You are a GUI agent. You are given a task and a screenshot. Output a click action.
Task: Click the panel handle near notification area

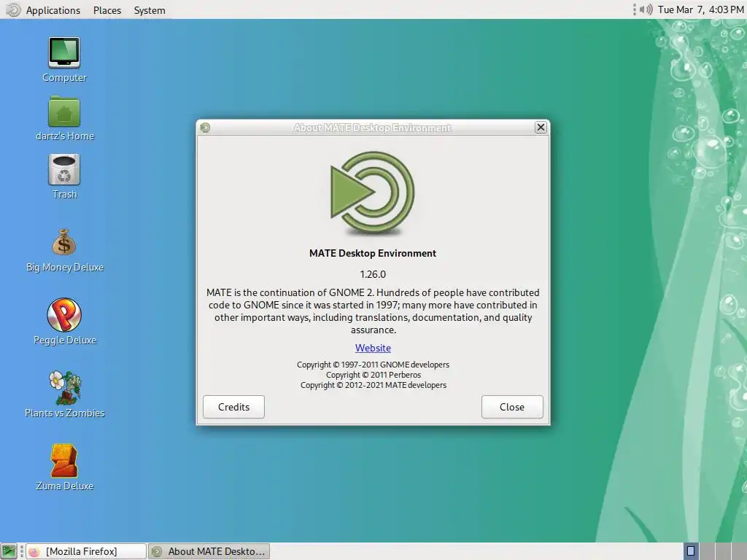click(x=634, y=9)
